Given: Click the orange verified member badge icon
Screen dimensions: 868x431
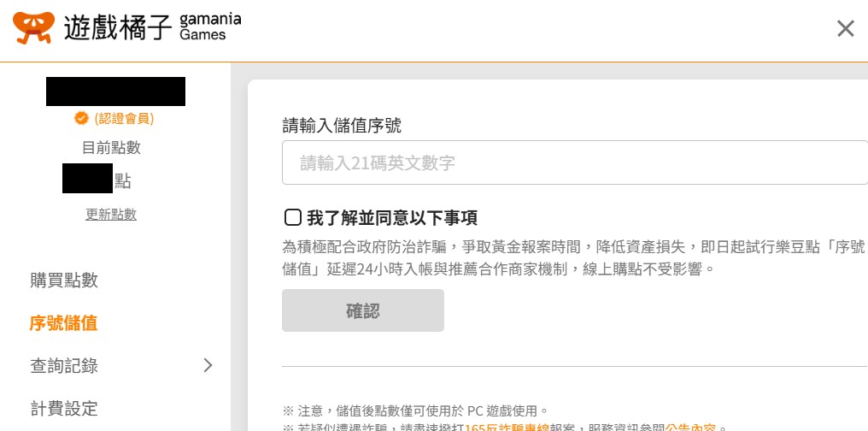Looking at the screenshot, I should point(81,119).
